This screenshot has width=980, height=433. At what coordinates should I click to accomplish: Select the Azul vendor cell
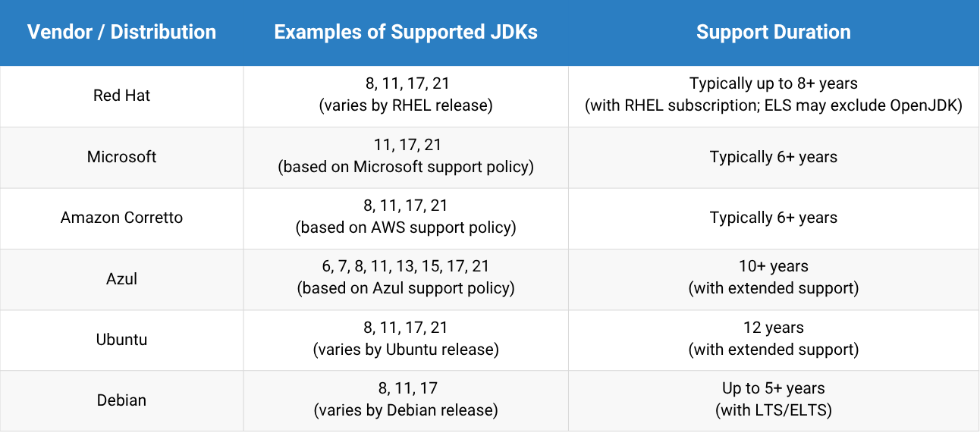coord(121,278)
